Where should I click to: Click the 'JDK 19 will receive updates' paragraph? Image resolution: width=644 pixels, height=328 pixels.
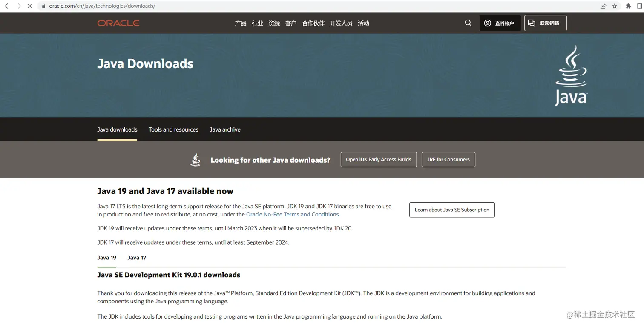225,228
